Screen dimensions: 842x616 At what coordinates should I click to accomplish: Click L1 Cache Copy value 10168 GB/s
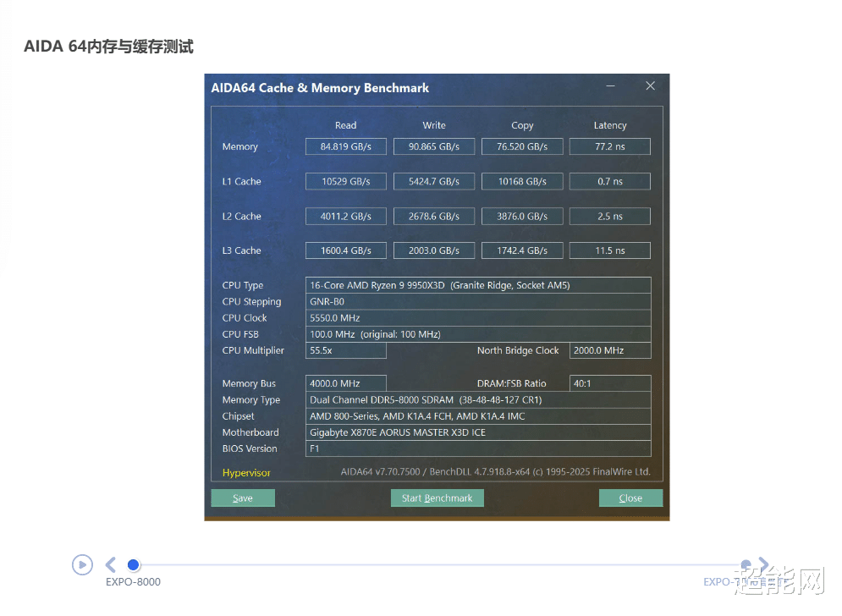point(522,182)
